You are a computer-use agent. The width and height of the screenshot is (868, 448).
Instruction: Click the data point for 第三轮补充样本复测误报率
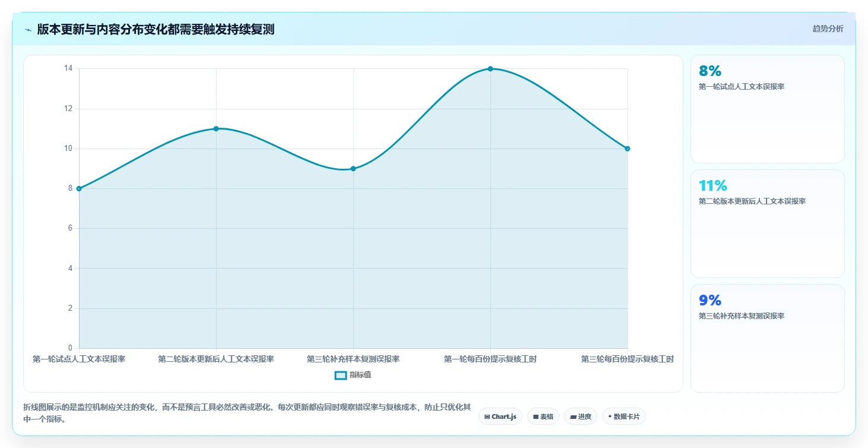click(x=353, y=169)
